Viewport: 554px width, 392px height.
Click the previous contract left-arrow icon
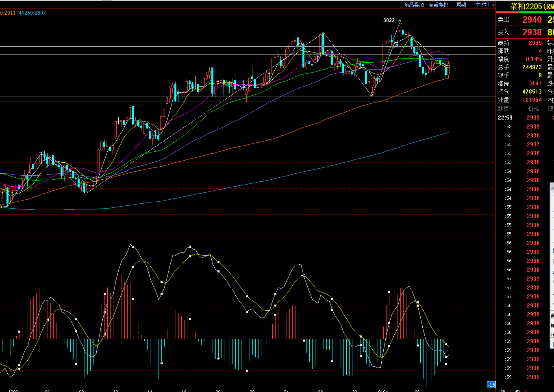click(x=478, y=4)
